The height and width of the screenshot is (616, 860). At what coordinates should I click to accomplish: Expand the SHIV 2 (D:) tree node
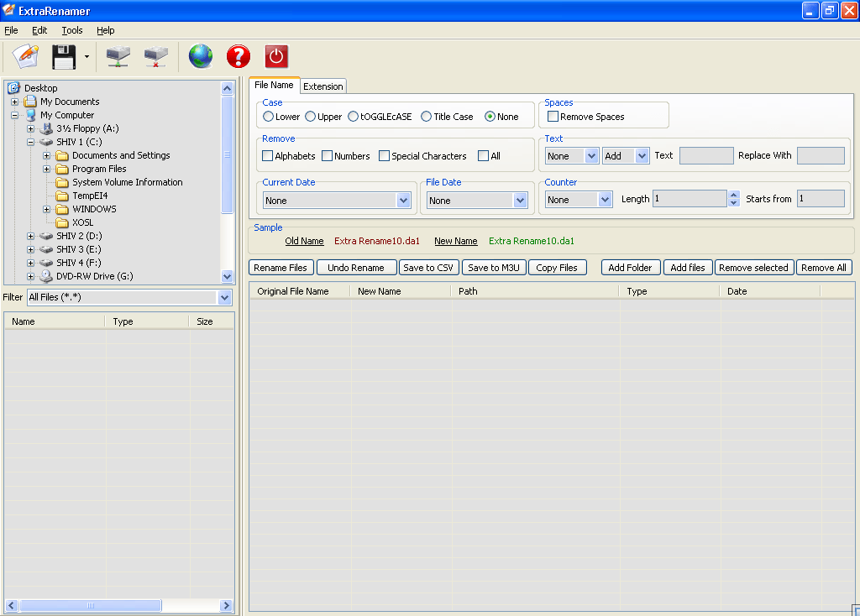tap(31, 236)
